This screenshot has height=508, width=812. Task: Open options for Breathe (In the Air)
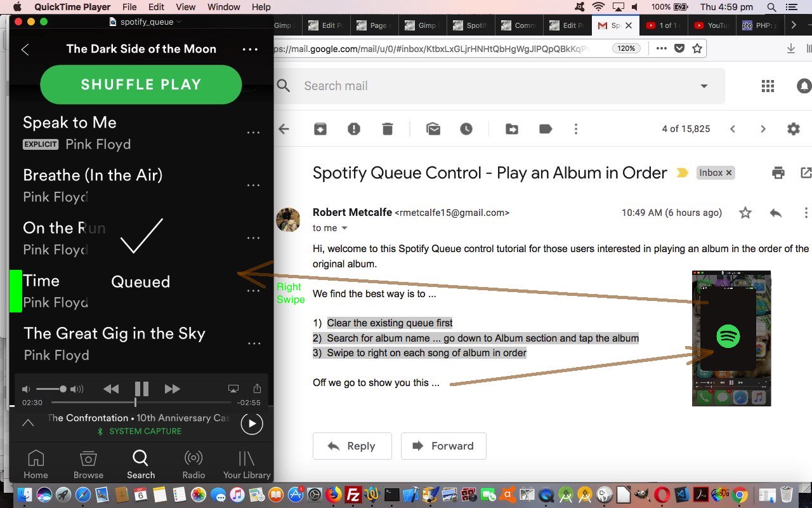click(253, 185)
